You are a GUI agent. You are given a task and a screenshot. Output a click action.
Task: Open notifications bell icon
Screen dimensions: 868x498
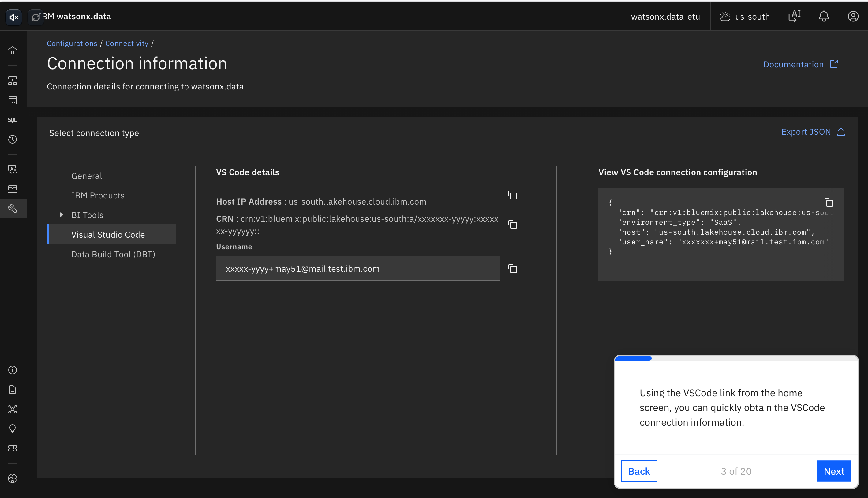tap(824, 17)
